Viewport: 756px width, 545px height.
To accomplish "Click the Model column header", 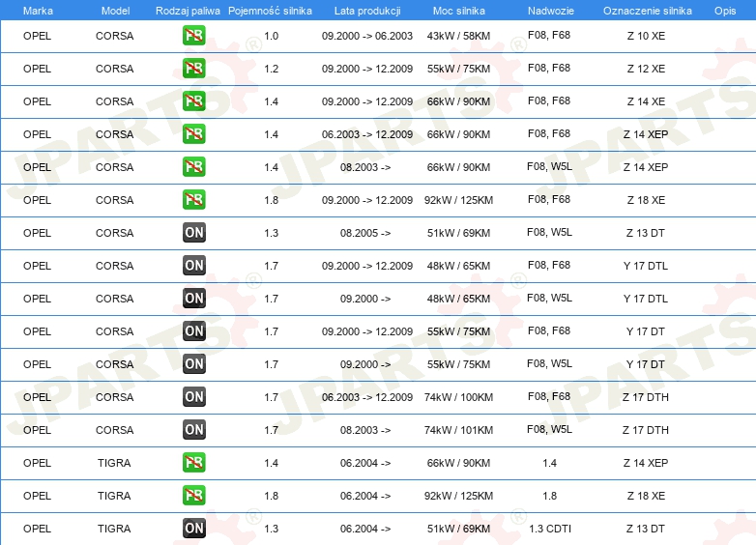I will (x=115, y=11).
